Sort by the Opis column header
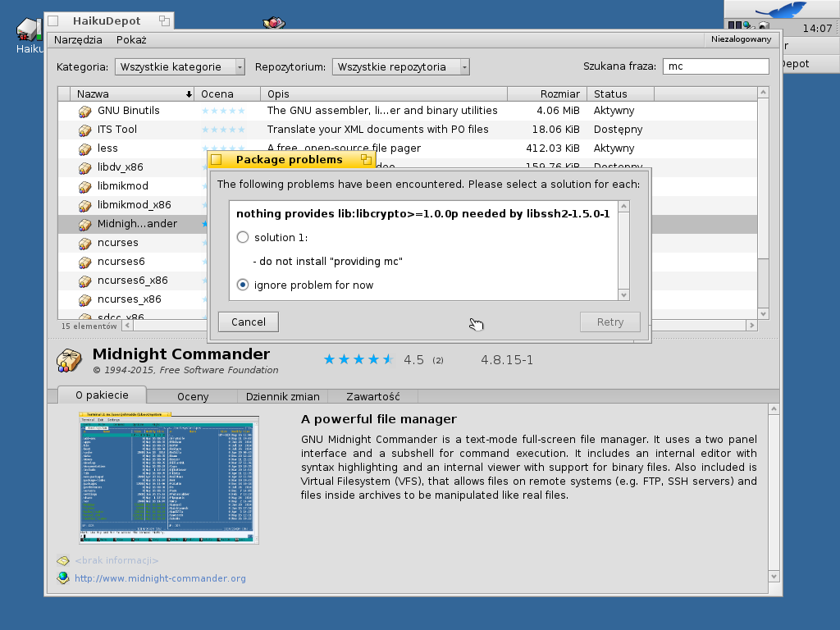 click(384, 94)
